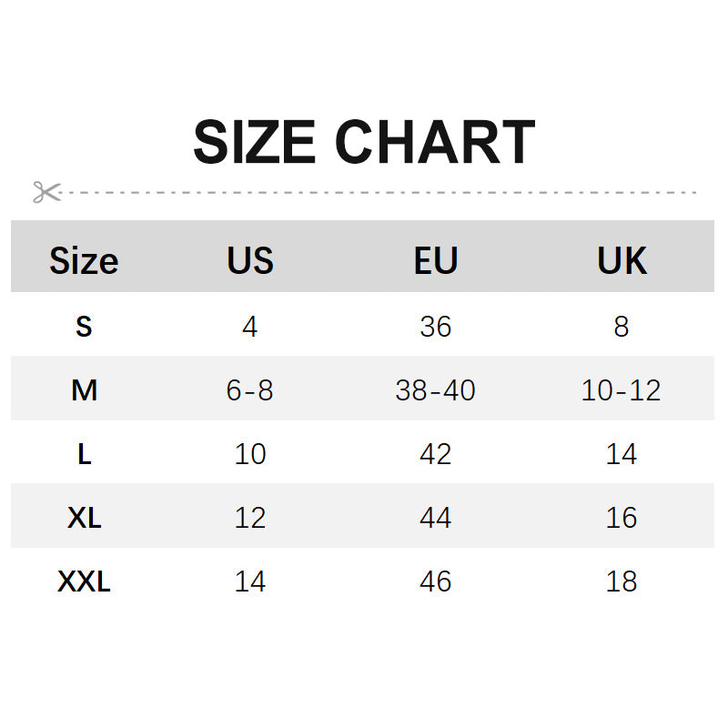Select the Size column header
This screenshot has width=728, height=728.
click(84, 261)
